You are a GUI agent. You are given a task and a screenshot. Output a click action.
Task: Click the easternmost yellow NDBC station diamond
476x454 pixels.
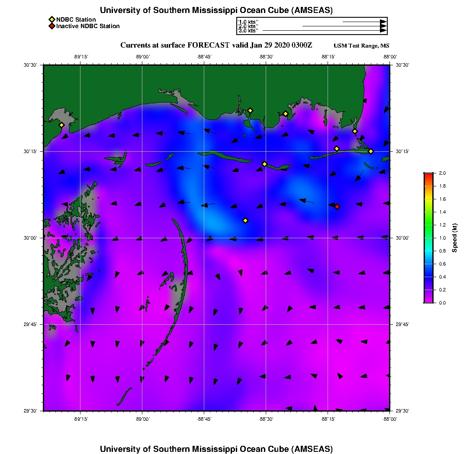371,151
